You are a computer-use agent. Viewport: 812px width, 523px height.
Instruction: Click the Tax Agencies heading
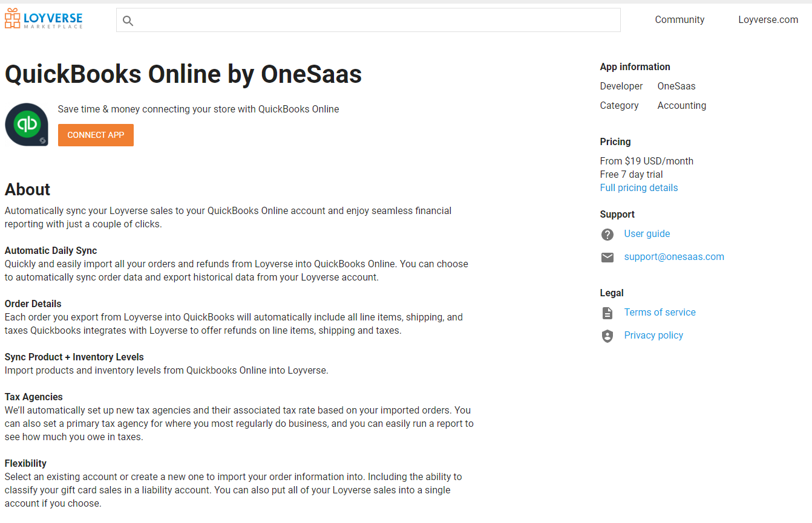(x=34, y=397)
